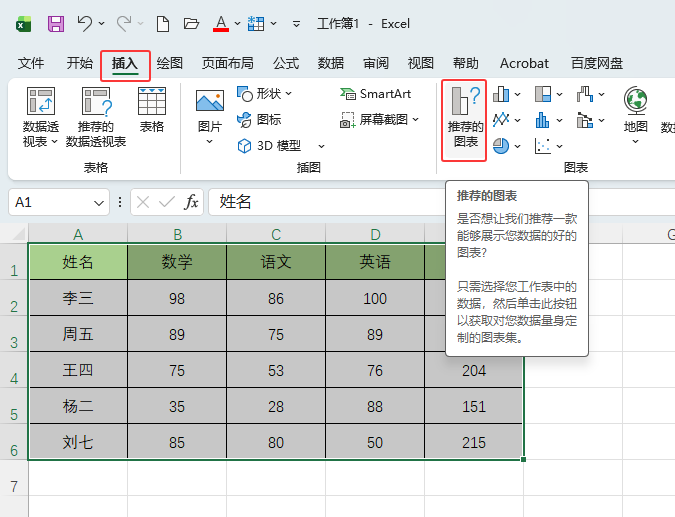Image resolution: width=675 pixels, height=517 pixels.
Task: Click the Undo arrow icon
Action: tap(84, 24)
